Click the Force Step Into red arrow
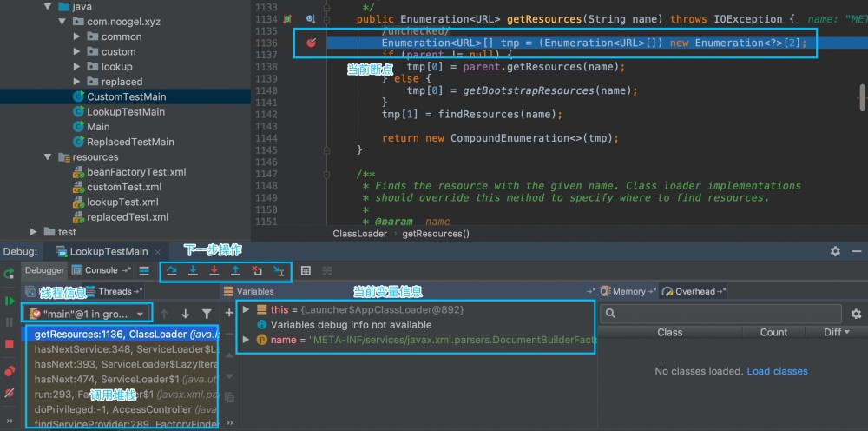Image resolution: width=868 pixels, height=431 pixels. [214, 271]
